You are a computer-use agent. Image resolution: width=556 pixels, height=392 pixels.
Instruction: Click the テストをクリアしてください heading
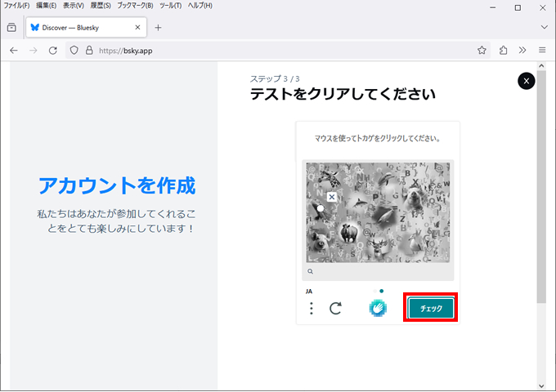click(343, 94)
